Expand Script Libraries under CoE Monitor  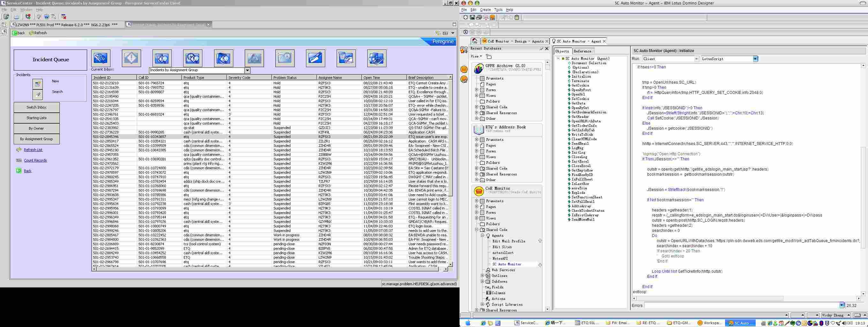click(x=483, y=304)
